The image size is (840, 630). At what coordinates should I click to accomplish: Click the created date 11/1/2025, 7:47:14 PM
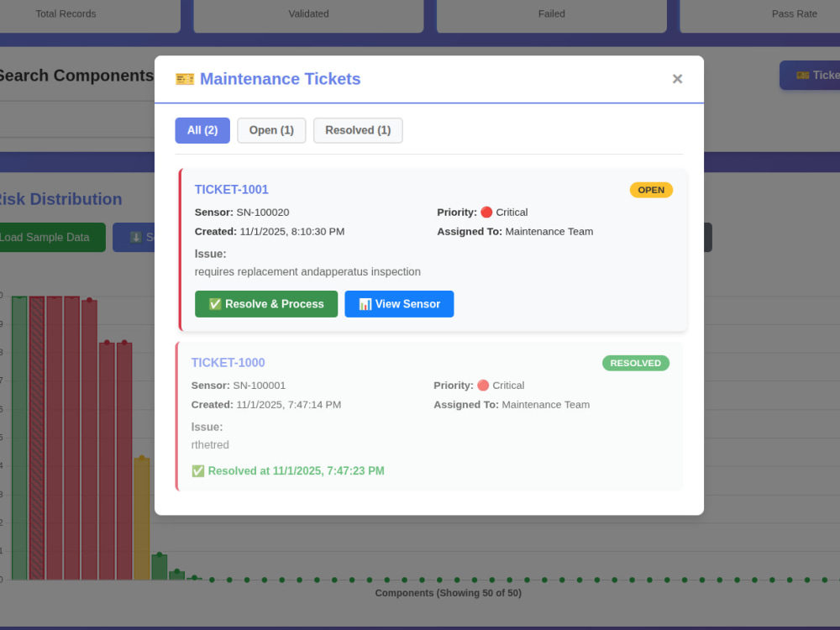[289, 405]
